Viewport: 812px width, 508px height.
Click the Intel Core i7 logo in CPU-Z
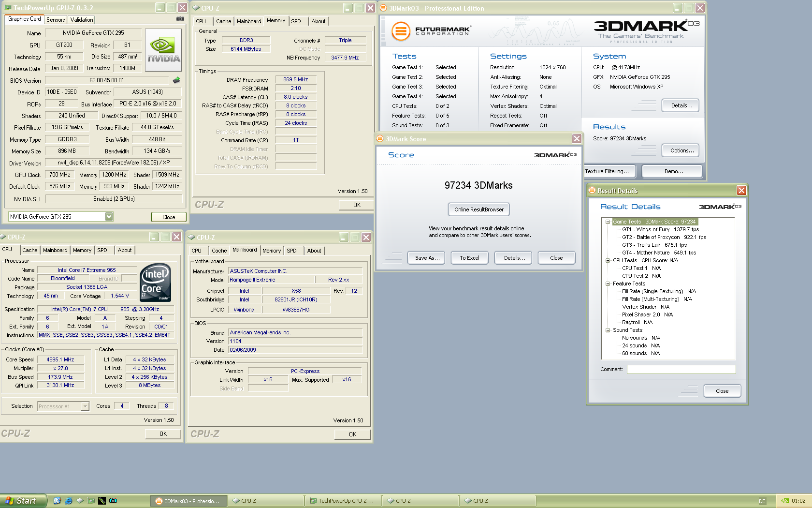pos(155,283)
